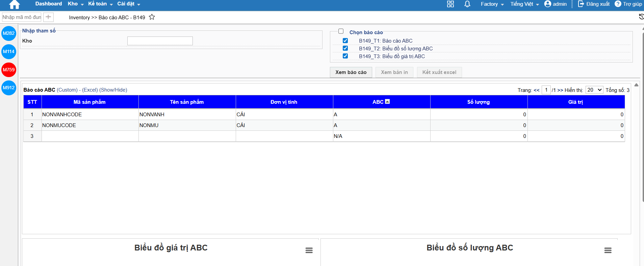Click the N/A cell in row 3
Image resolution: width=644 pixels, height=266 pixels.
[x=382, y=136]
